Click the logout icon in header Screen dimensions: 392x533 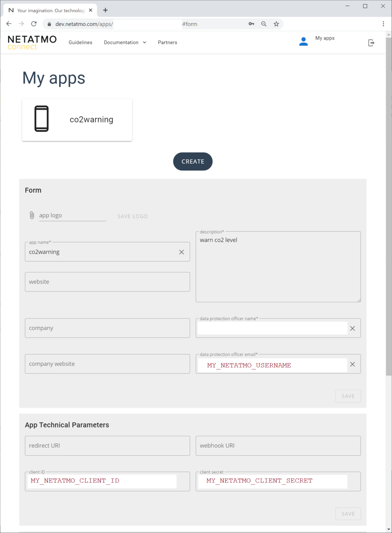coord(371,43)
